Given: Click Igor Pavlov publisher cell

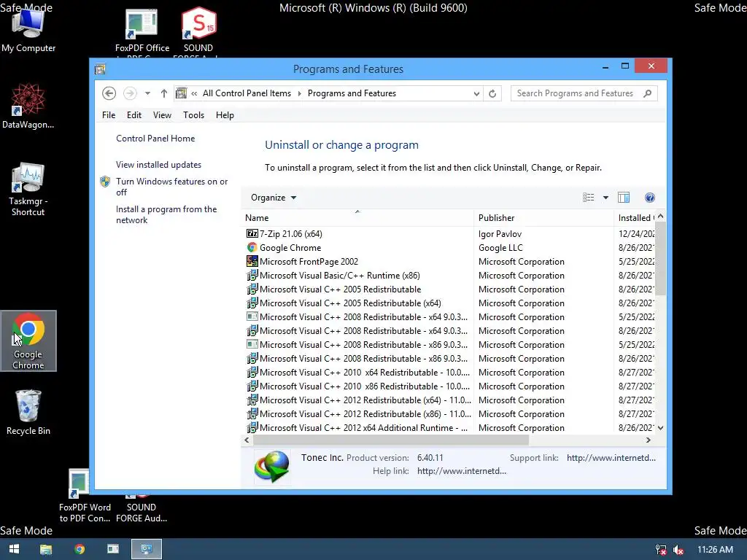Looking at the screenshot, I should click(500, 234).
